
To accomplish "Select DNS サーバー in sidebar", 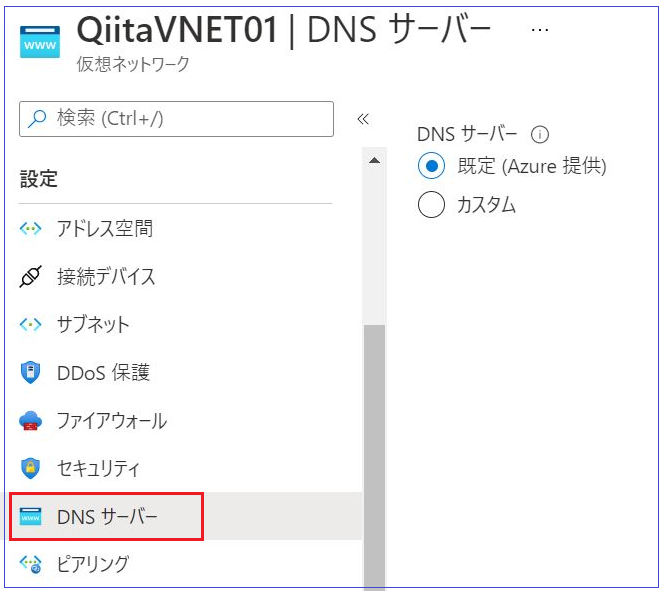I will 107,516.
